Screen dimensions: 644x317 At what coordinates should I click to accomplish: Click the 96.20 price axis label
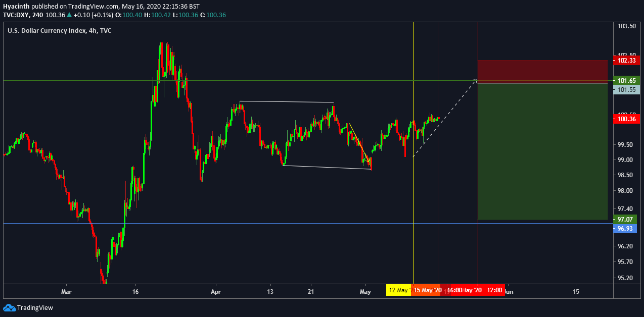626,246
